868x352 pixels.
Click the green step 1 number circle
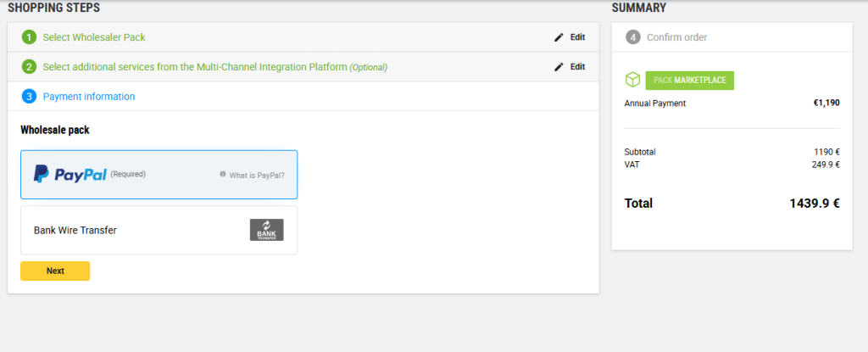coord(30,37)
